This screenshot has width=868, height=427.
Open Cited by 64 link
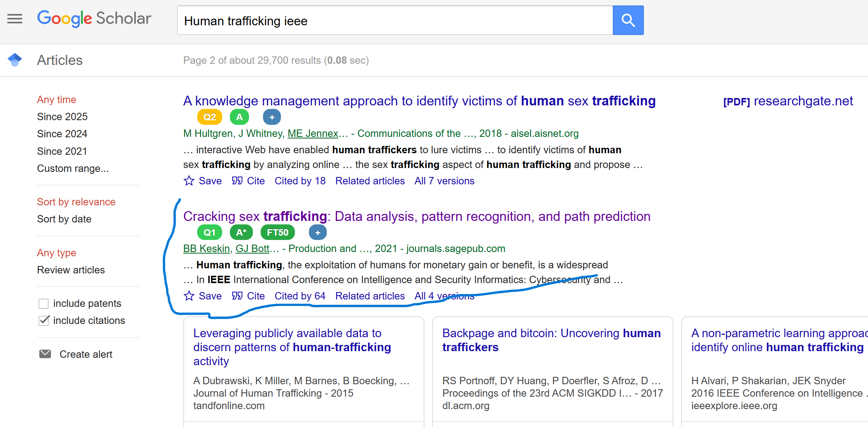(300, 296)
